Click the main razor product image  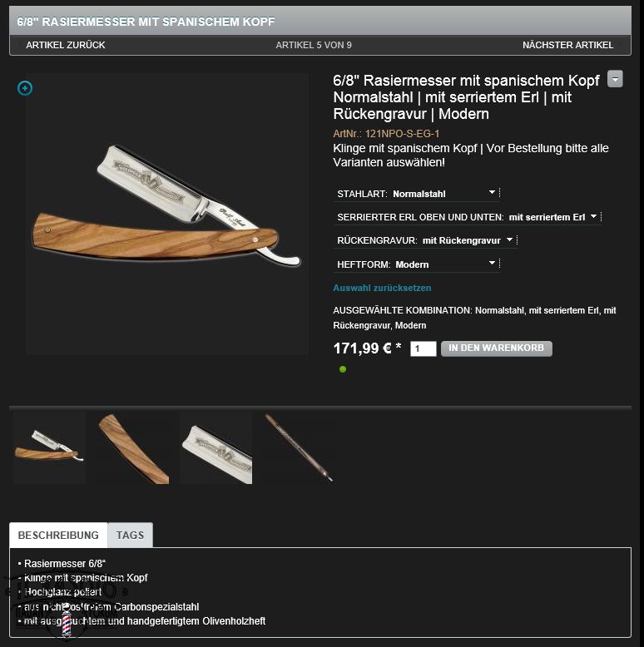click(x=166, y=215)
